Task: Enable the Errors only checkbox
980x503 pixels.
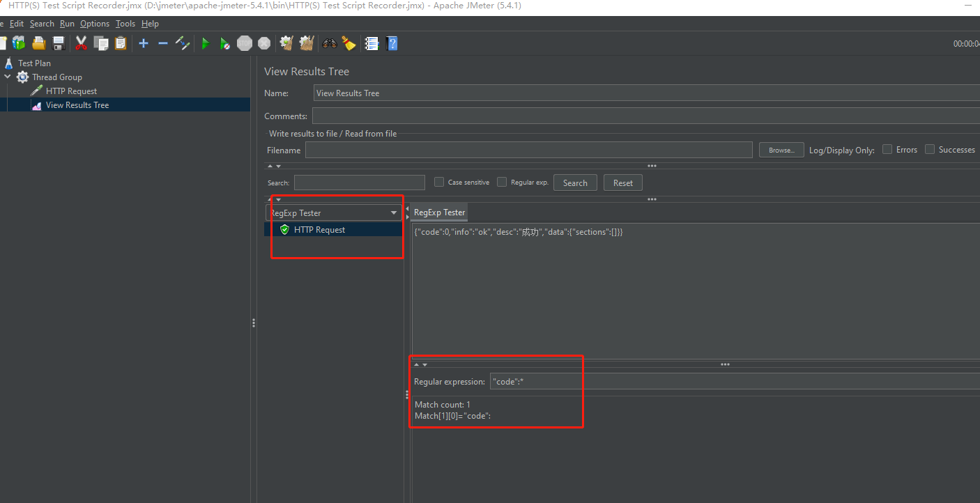Action: (x=887, y=149)
